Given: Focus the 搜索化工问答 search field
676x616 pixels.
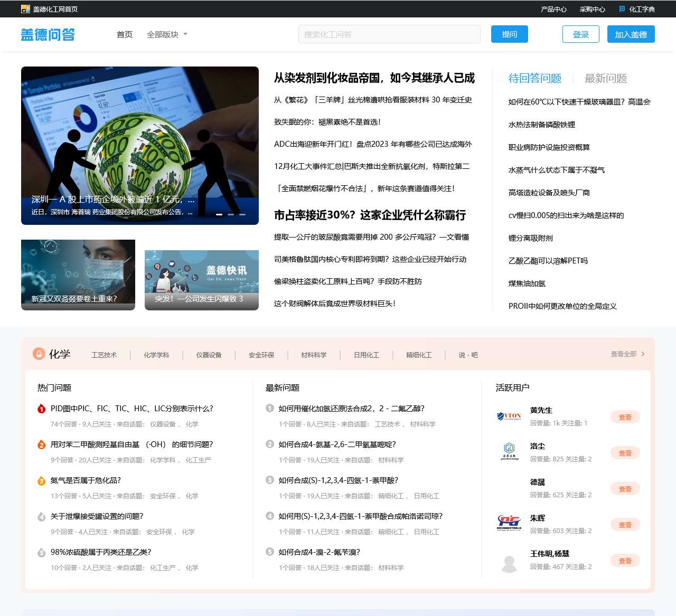Looking at the screenshot, I should (x=389, y=34).
